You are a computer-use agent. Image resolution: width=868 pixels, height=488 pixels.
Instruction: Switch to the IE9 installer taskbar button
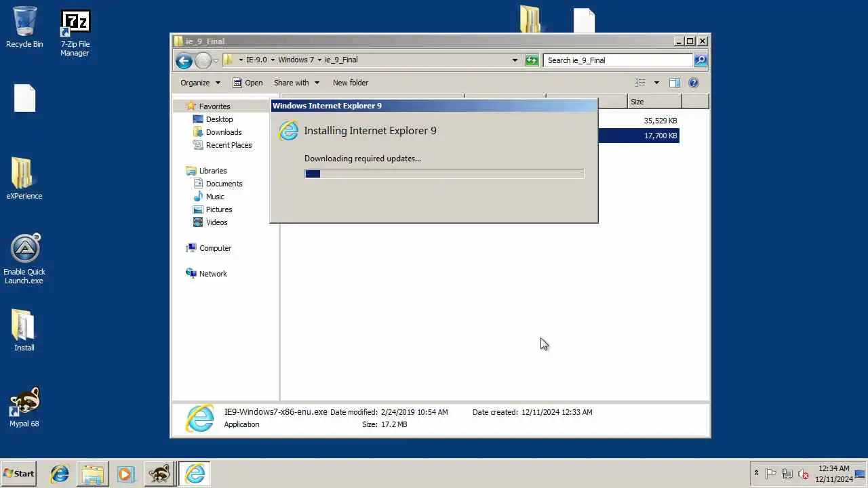click(x=195, y=474)
